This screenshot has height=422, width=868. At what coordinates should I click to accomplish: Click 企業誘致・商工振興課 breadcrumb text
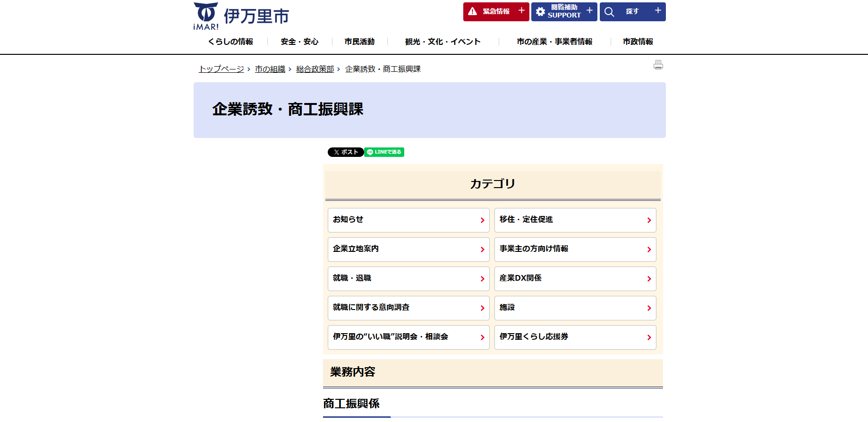(383, 69)
